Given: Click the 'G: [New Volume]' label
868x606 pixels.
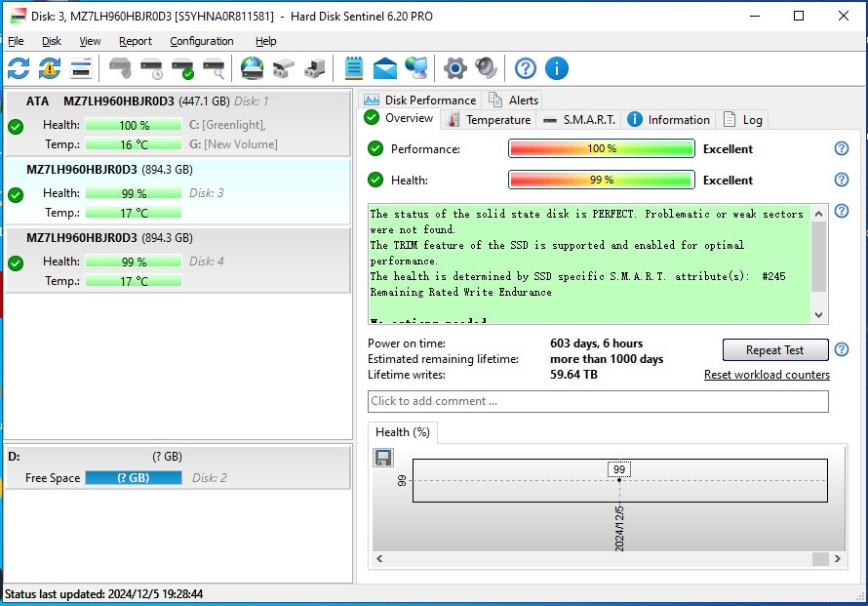Looking at the screenshot, I should (233, 144).
